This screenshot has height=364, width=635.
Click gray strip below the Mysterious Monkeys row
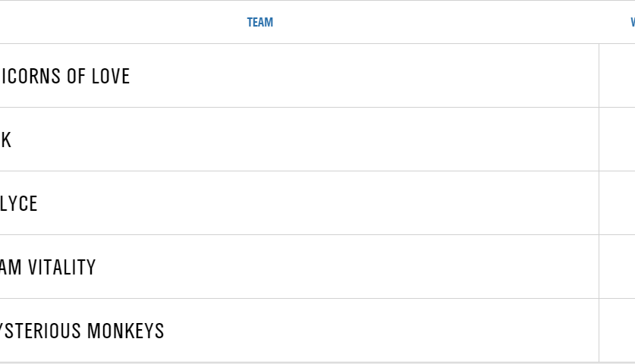(303, 363)
